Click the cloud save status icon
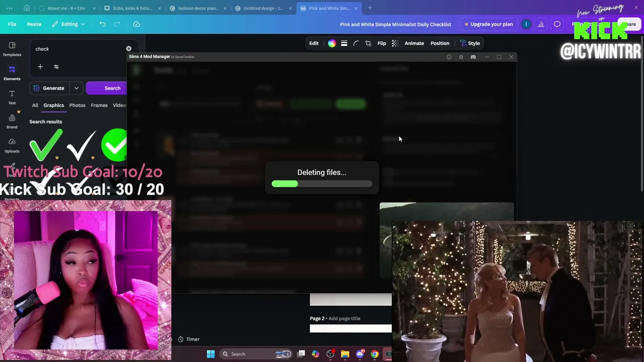Image resolution: width=644 pixels, height=362 pixels. [x=136, y=24]
